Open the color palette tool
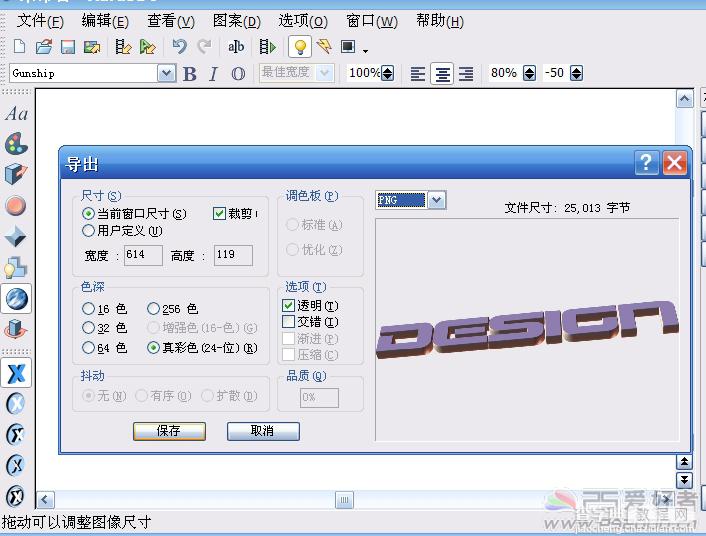 (x=16, y=144)
